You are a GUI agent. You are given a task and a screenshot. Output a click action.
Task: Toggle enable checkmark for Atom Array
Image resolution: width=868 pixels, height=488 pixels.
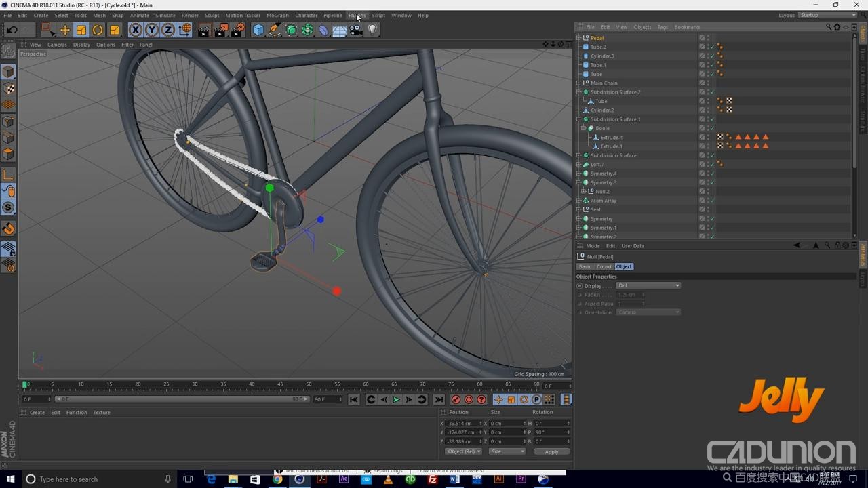coord(711,201)
